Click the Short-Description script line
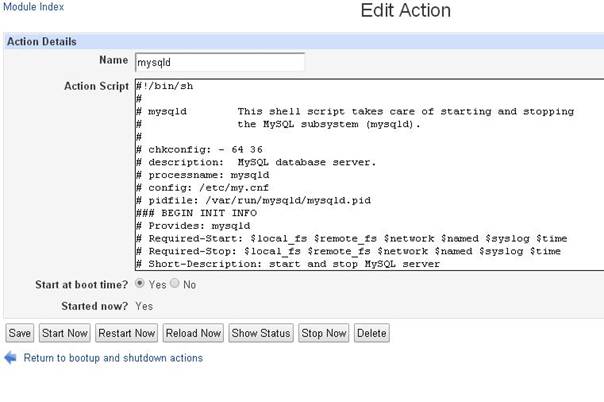This screenshot has height=402, width=604. point(288,264)
